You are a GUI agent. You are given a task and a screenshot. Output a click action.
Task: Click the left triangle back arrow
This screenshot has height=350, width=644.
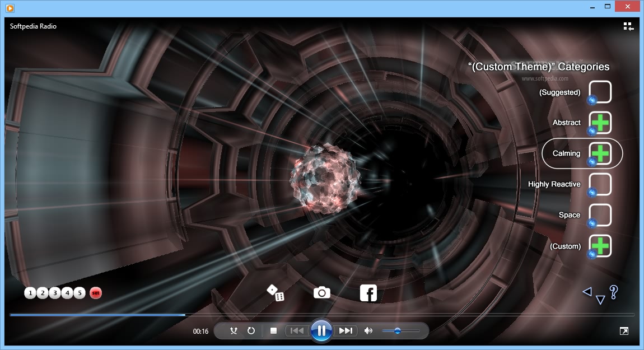tap(587, 292)
